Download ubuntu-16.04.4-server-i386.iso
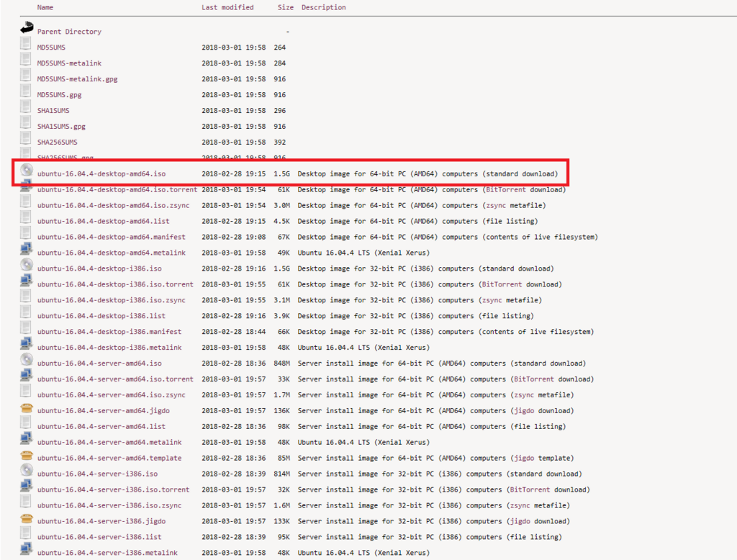737x560 pixels. tap(97, 474)
